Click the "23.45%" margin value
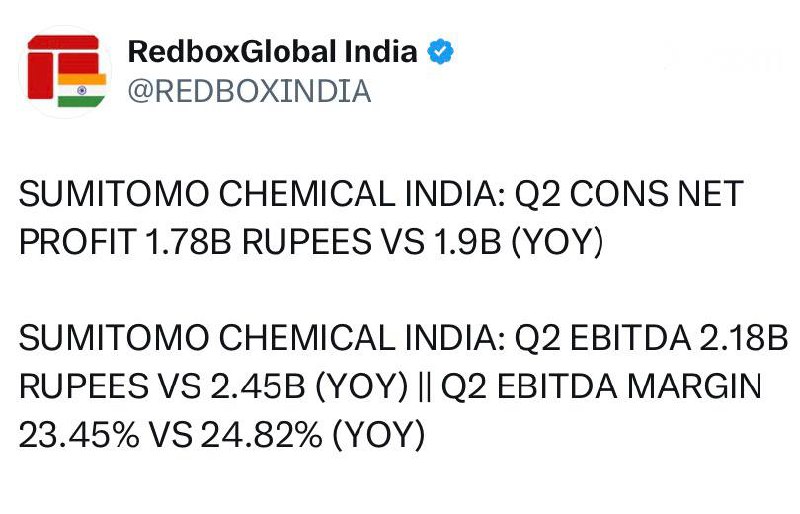 click(x=79, y=436)
